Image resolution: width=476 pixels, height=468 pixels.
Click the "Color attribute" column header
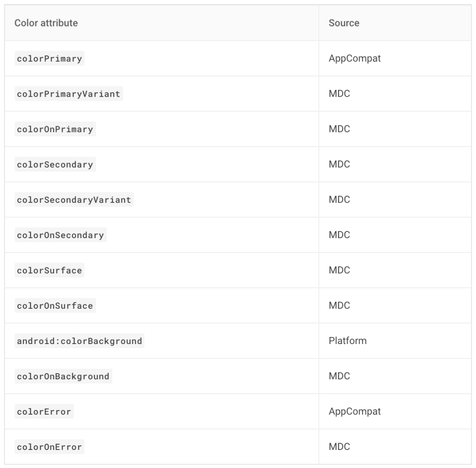pyautogui.click(x=46, y=23)
